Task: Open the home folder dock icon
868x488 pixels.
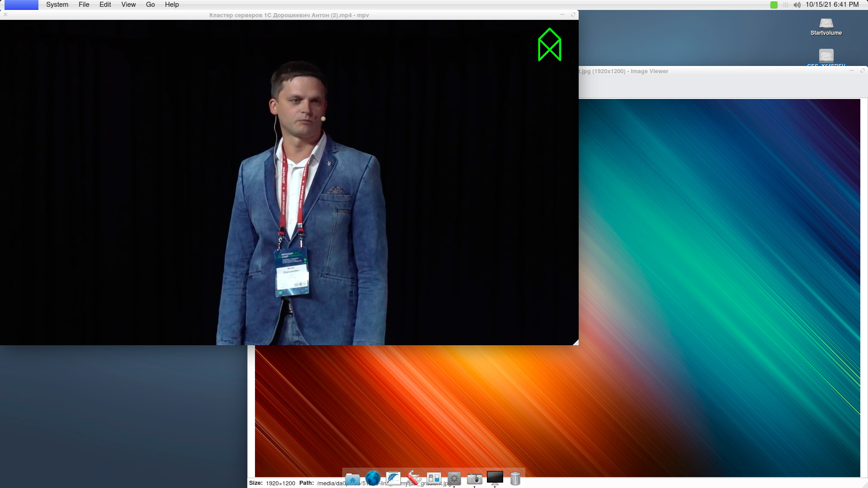Action: (x=353, y=479)
